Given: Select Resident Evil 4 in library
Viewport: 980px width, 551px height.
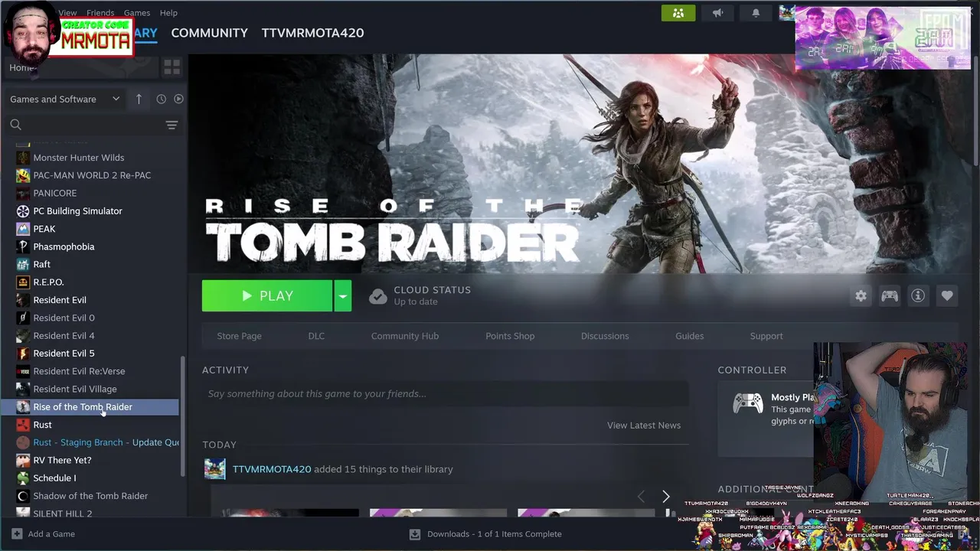Looking at the screenshot, I should click(x=64, y=336).
